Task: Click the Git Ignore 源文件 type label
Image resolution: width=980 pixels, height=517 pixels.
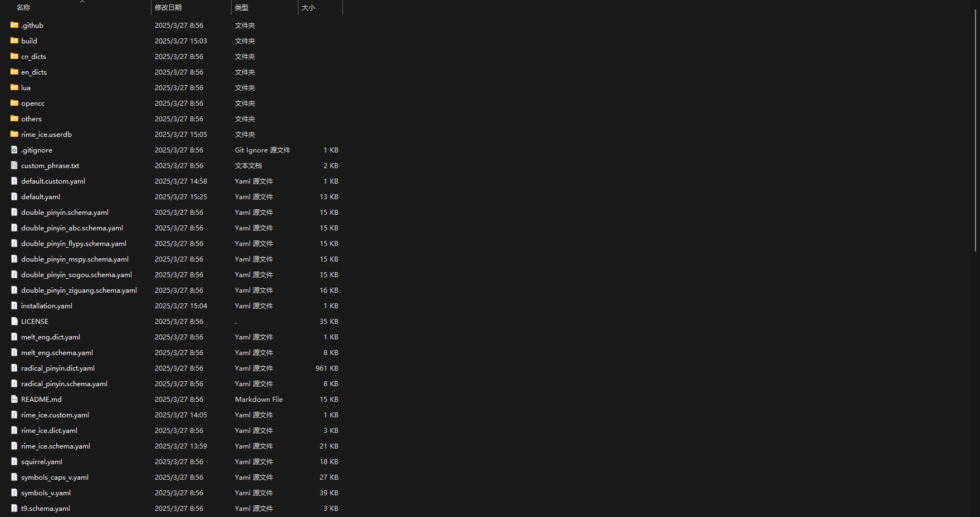Action: tap(263, 150)
